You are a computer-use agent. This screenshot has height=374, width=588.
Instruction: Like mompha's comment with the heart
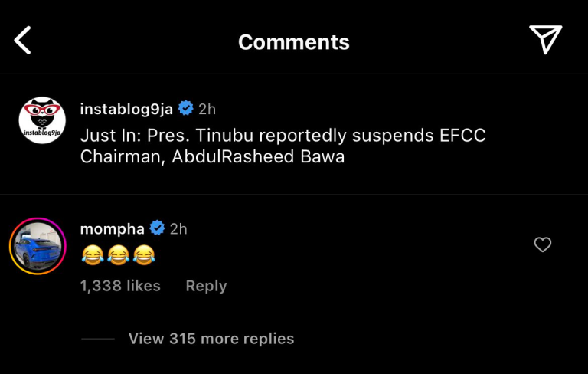(542, 245)
